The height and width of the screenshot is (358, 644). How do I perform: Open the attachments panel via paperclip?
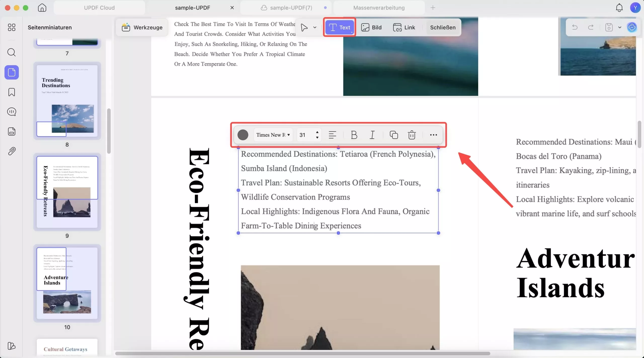click(12, 151)
